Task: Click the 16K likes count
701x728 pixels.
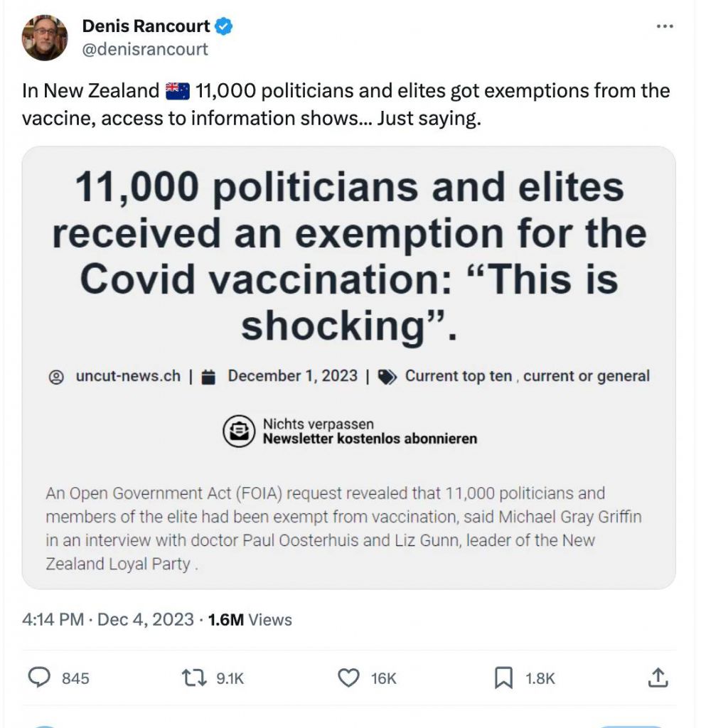Action: click(383, 679)
